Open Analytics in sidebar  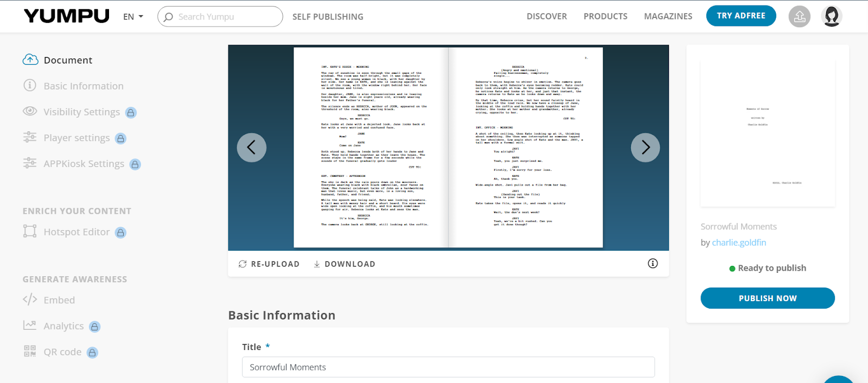(x=64, y=327)
